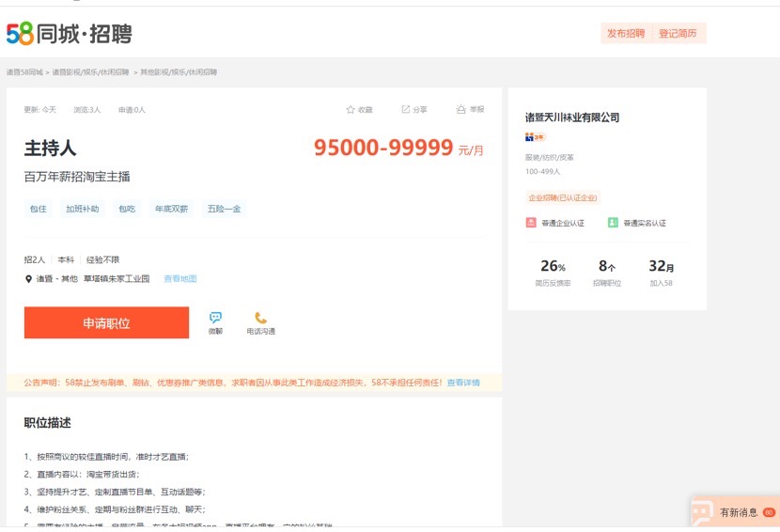The image size is (780, 532).
Task: Click the 举报 alarm icon
Action: tap(461, 109)
